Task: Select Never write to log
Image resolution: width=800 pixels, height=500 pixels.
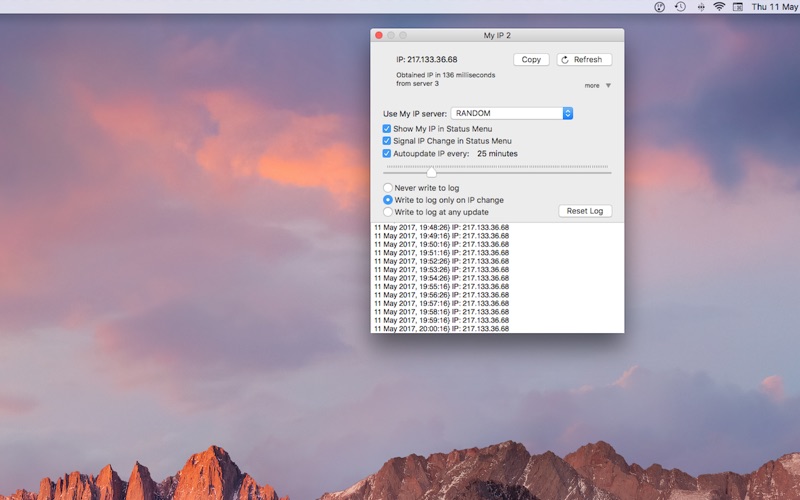Action: [x=388, y=188]
